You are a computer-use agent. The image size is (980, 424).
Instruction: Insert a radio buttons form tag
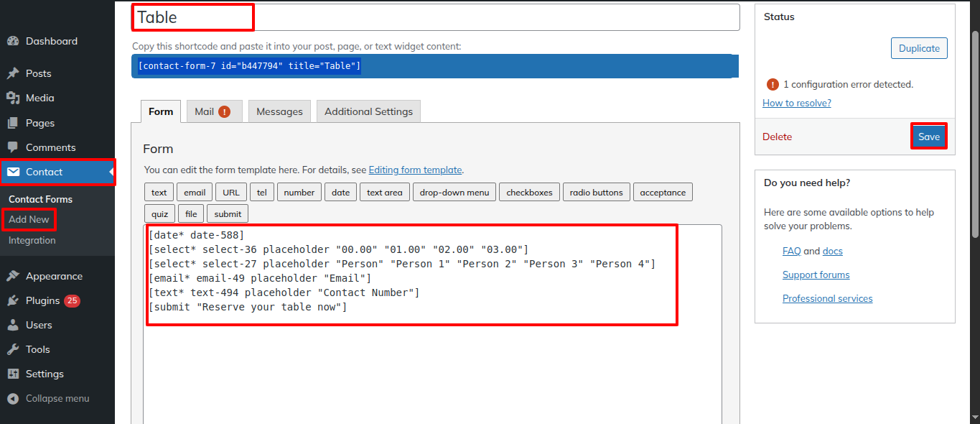click(597, 192)
